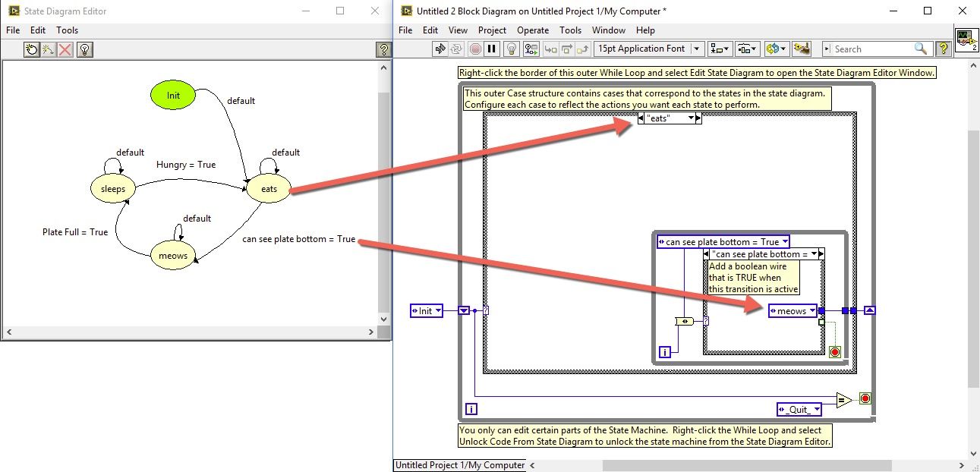Click inner loop red stop terminal

[835, 352]
